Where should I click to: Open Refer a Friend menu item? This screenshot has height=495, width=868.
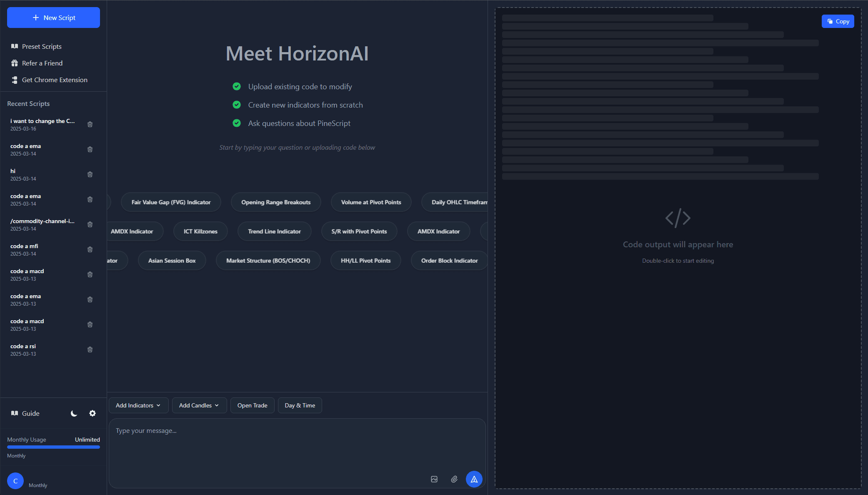pos(42,63)
